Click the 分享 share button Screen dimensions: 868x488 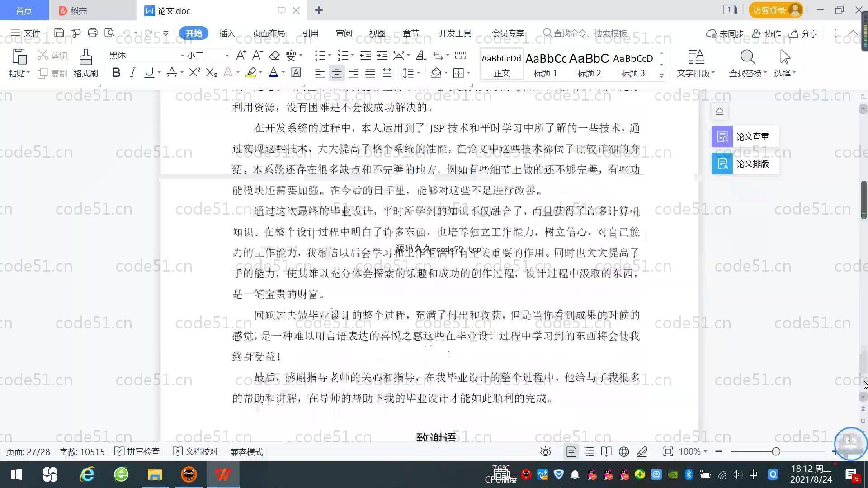click(803, 33)
